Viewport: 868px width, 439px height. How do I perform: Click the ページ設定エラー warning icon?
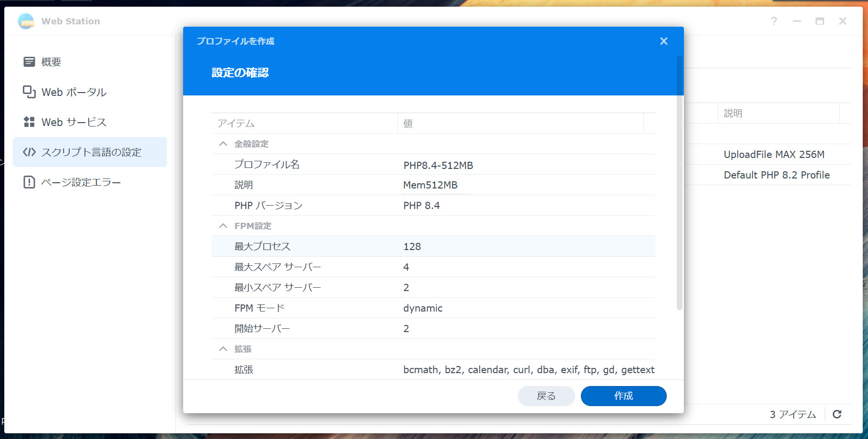(x=29, y=182)
